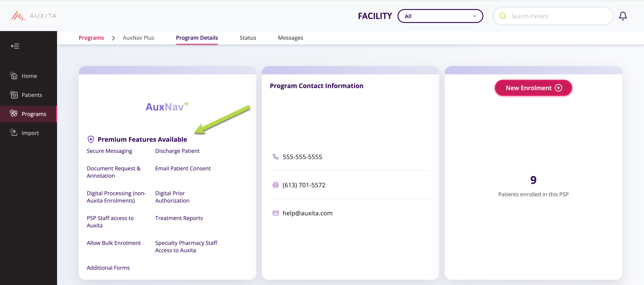Open the Facility dropdown
644x285 pixels.
pos(440,16)
